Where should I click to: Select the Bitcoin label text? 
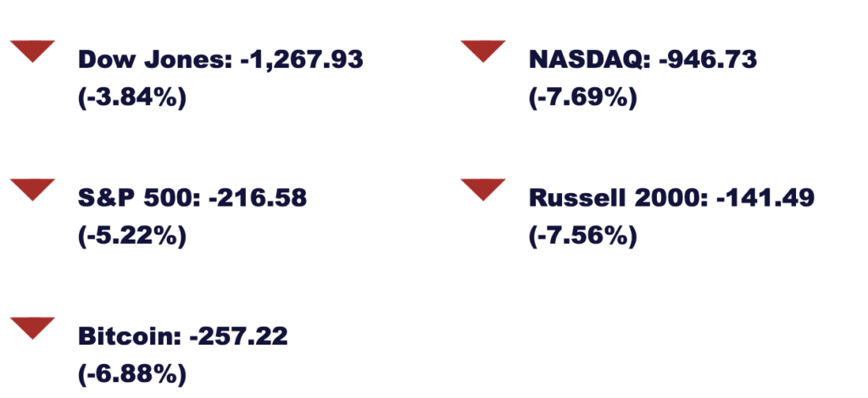130,335
